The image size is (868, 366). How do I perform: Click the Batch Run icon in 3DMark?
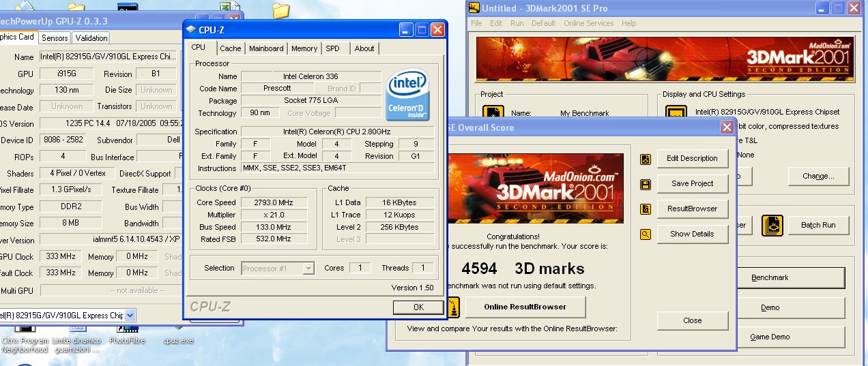tap(772, 225)
